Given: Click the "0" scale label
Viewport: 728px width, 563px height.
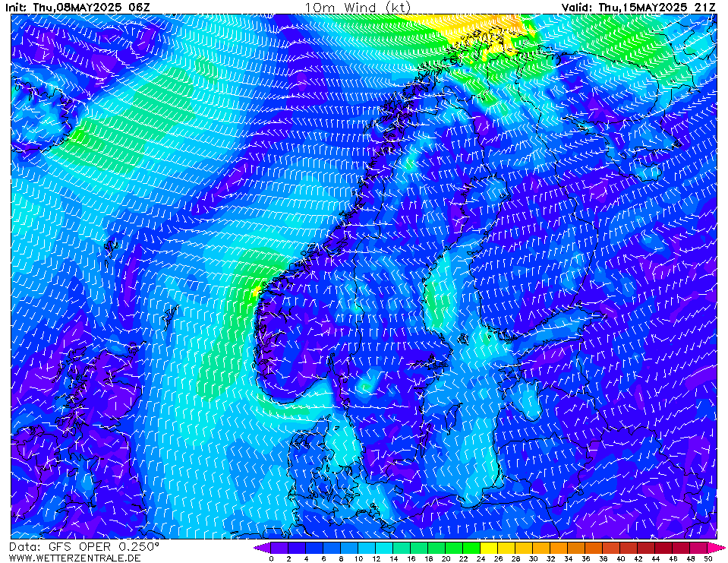Looking at the screenshot, I should point(271,558).
